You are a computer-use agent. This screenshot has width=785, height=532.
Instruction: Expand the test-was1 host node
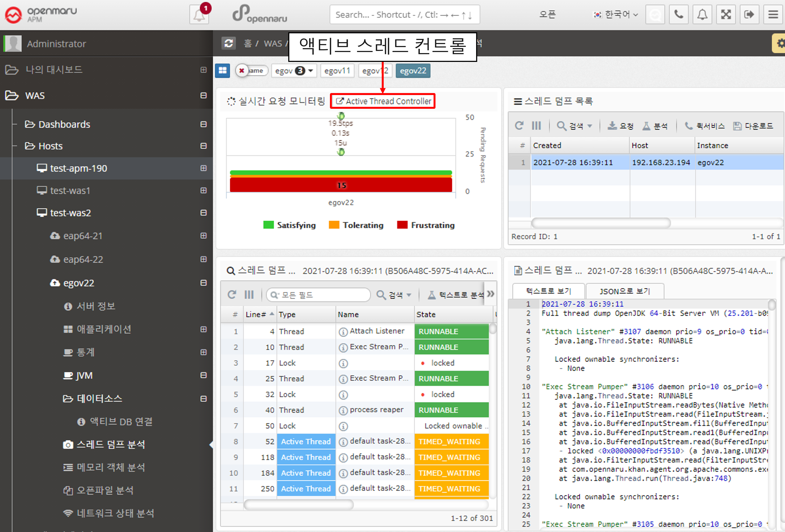pyautogui.click(x=203, y=190)
